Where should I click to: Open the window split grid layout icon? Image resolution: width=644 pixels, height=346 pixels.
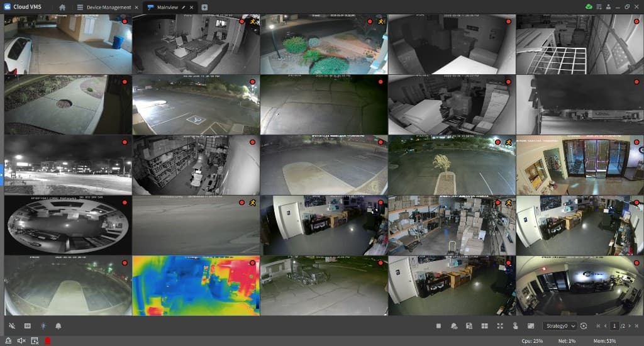pyautogui.click(x=485, y=326)
